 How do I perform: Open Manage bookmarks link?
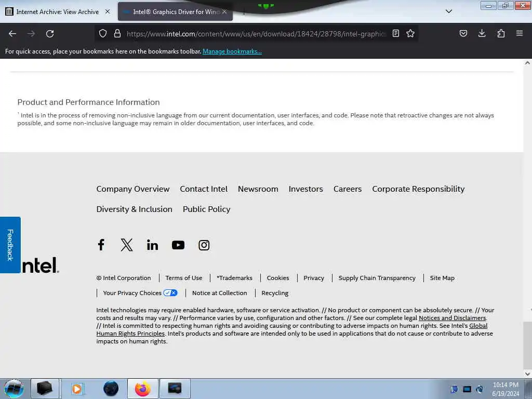click(232, 51)
